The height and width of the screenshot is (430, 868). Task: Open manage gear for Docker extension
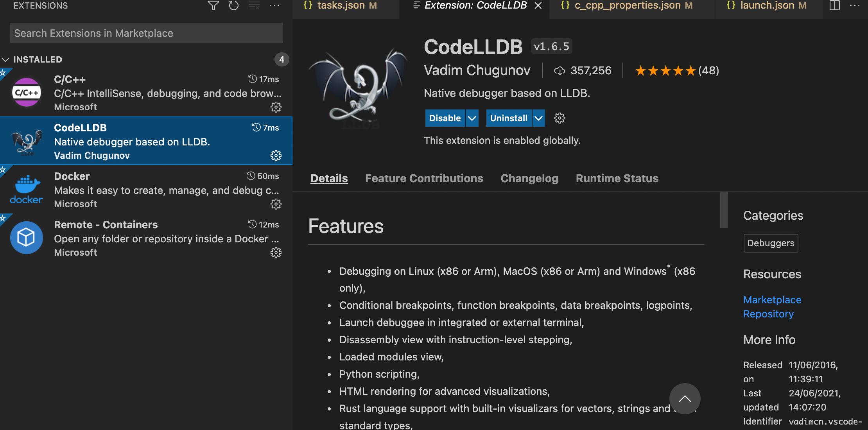click(x=276, y=204)
